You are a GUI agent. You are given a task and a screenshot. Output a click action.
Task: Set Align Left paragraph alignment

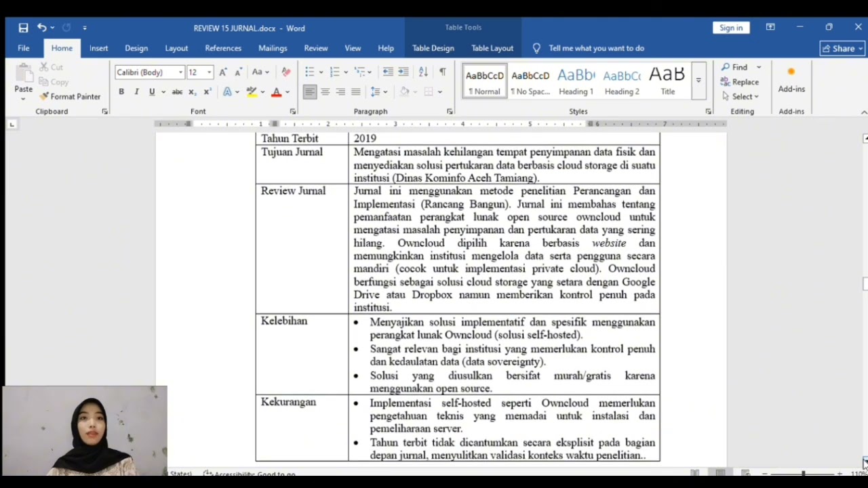tap(310, 91)
